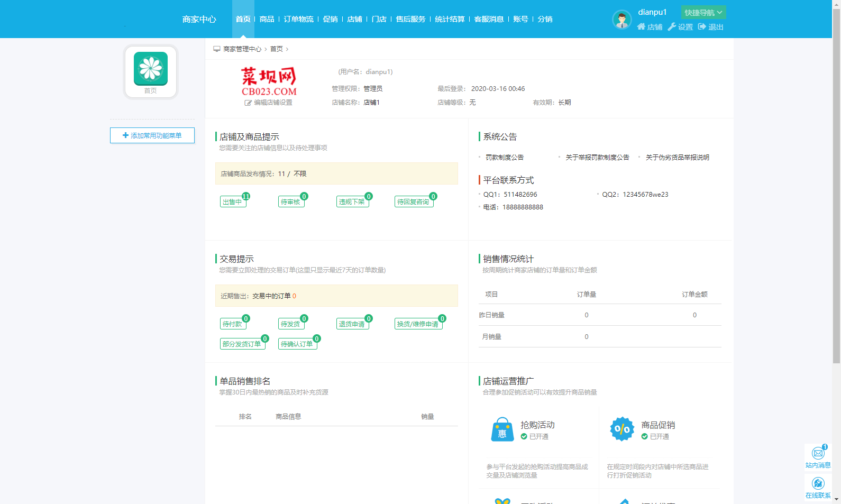Open the green flower 首页 sidebar icon
841x504 pixels.
coord(151,69)
